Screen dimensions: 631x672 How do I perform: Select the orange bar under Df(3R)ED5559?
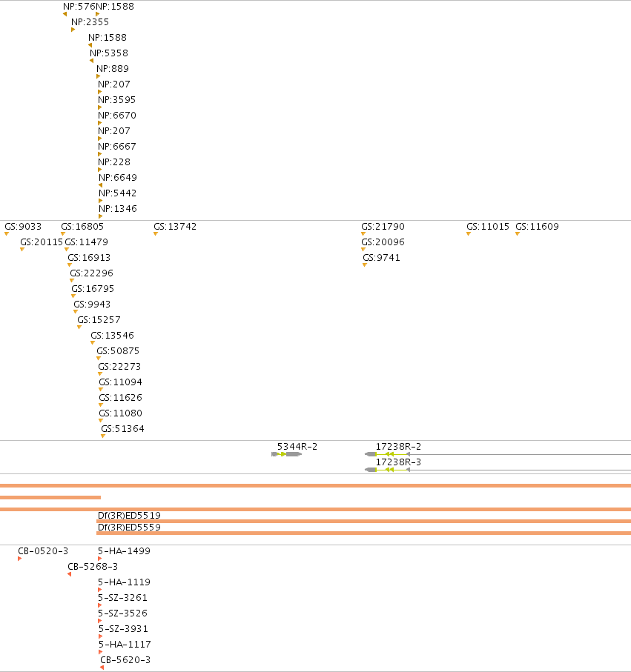click(x=364, y=533)
